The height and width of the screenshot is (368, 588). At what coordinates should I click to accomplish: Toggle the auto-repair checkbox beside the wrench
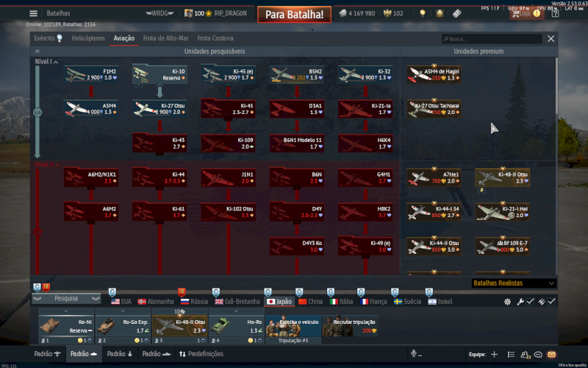[530, 302]
